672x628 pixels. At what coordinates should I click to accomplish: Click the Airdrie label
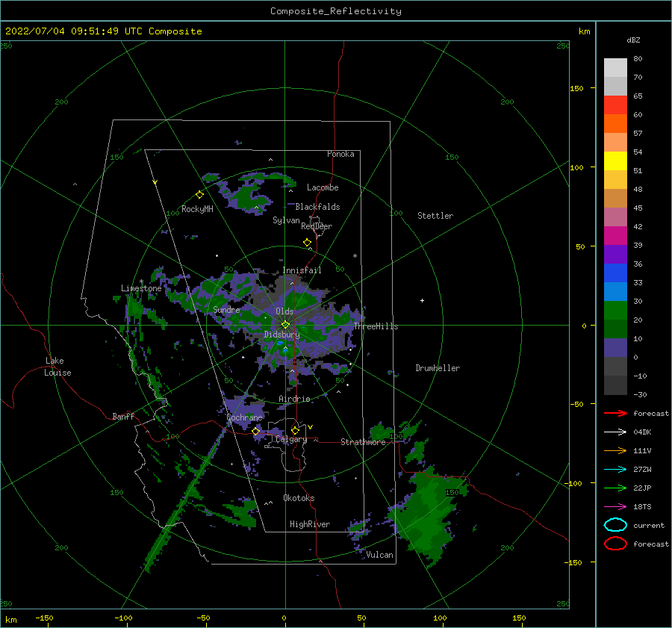point(294,399)
